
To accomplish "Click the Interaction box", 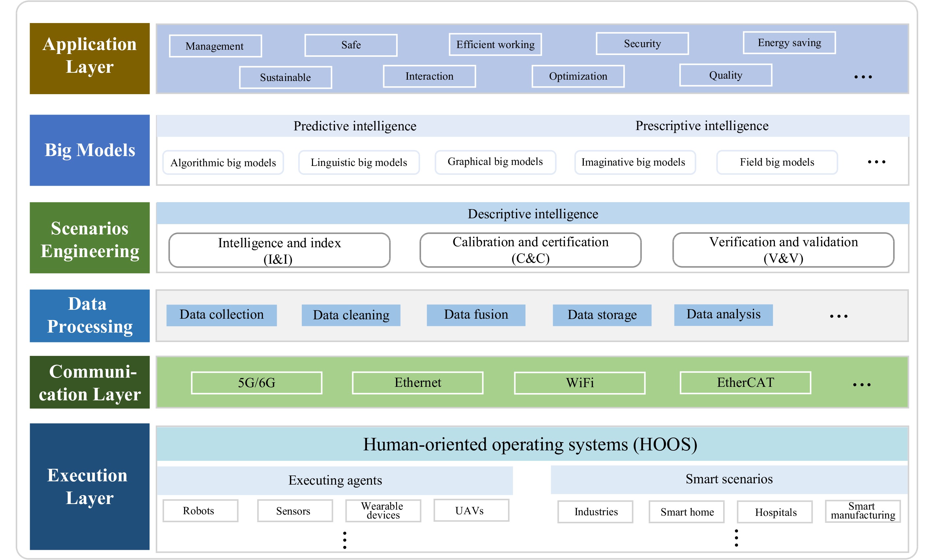I will (429, 76).
